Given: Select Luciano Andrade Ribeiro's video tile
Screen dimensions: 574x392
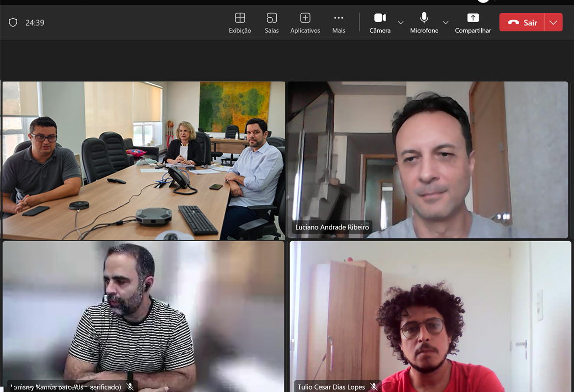Looking at the screenshot, I should [x=427, y=157].
